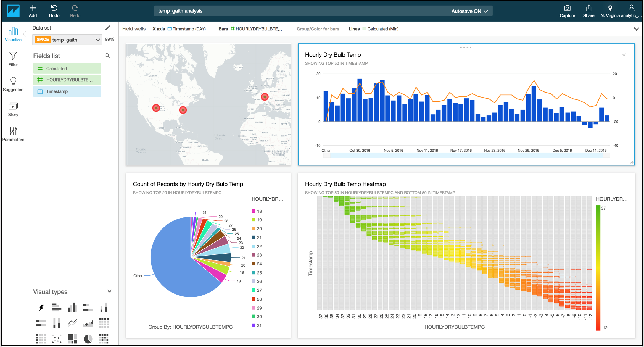Viewport: 644px width, 347px height.
Task: Open the Visualize pane
Action: [13, 34]
